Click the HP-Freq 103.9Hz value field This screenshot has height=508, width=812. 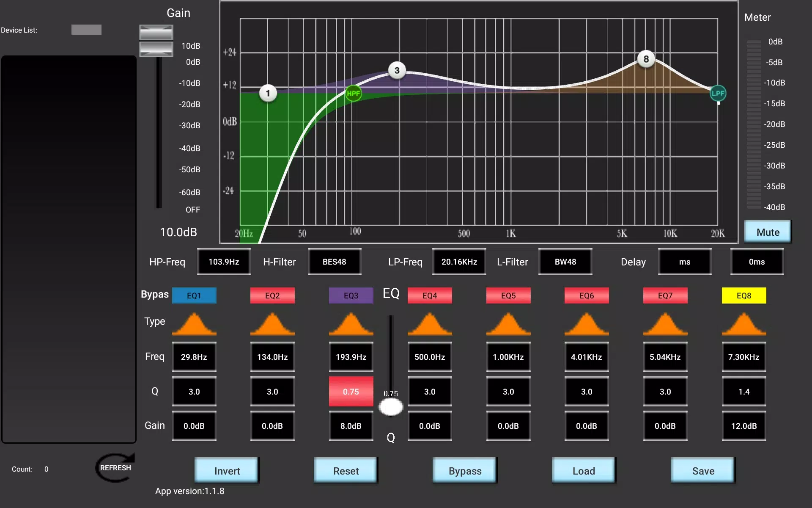224,262
